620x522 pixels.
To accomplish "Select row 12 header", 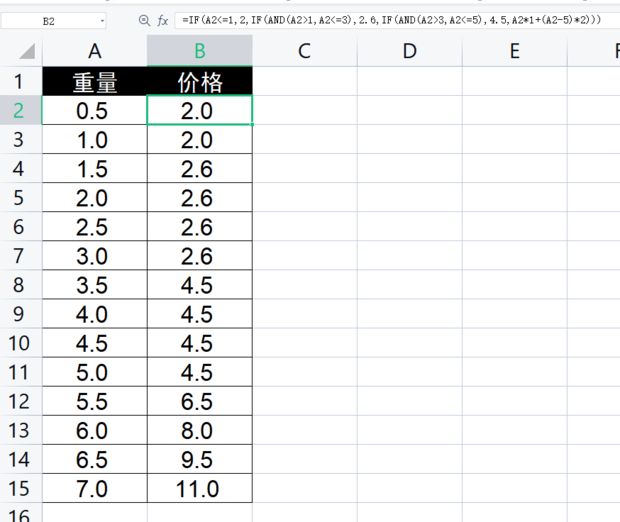I will (21, 401).
